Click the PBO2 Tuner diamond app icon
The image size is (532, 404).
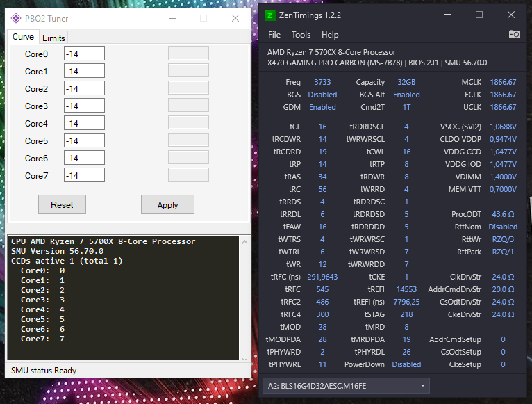point(15,18)
